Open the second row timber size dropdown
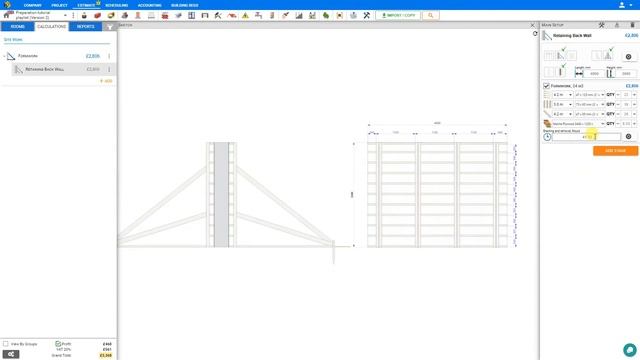The height and width of the screenshot is (360, 640). (590, 104)
